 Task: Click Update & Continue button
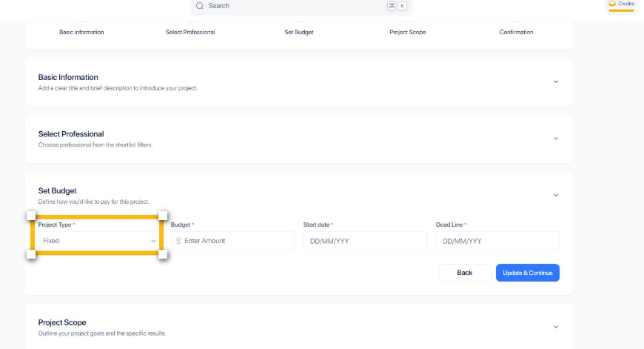527,273
